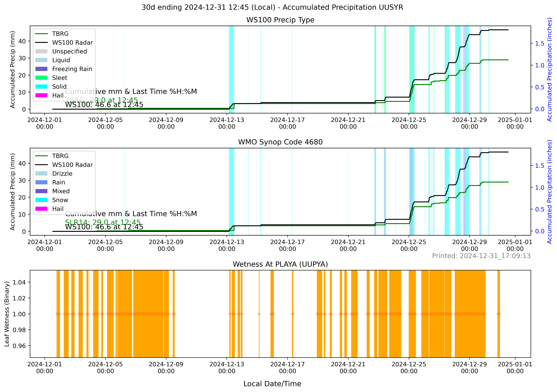
Task: Click the 2024-12-29 tick label under Wetness plot
Action: 470,368
